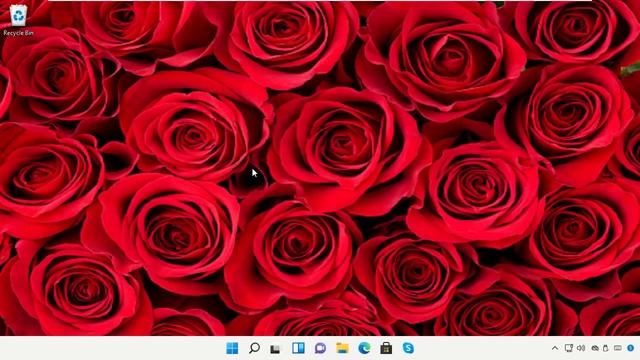Open the Microsoft Store app
The height and width of the screenshot is (360, 640).
click(386, 348)
